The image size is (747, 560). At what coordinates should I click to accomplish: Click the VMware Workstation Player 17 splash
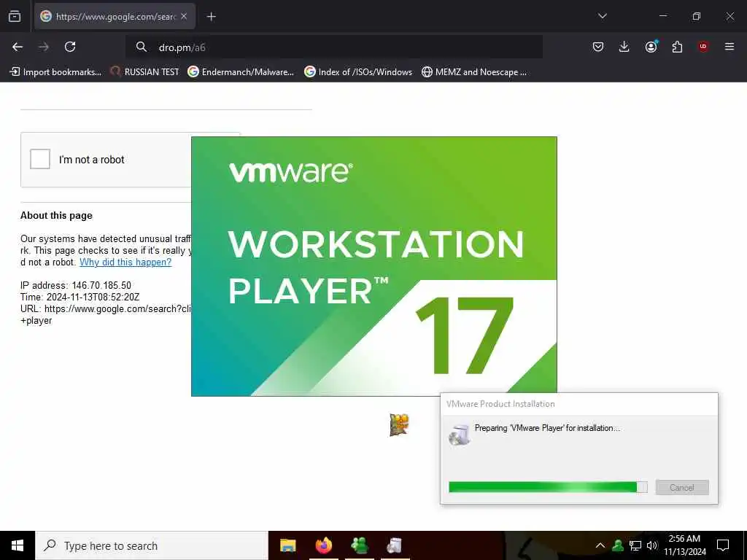pyautogui.click(x=374, y=266)
